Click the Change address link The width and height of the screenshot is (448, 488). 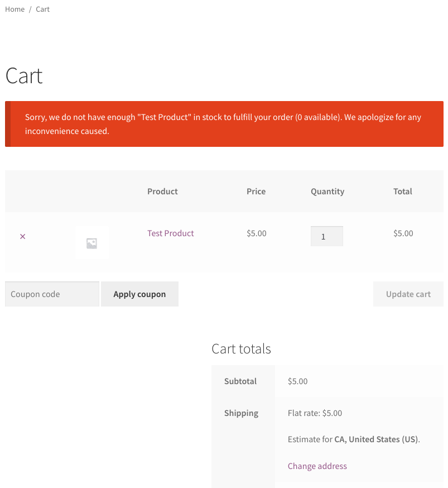[317, 466]
